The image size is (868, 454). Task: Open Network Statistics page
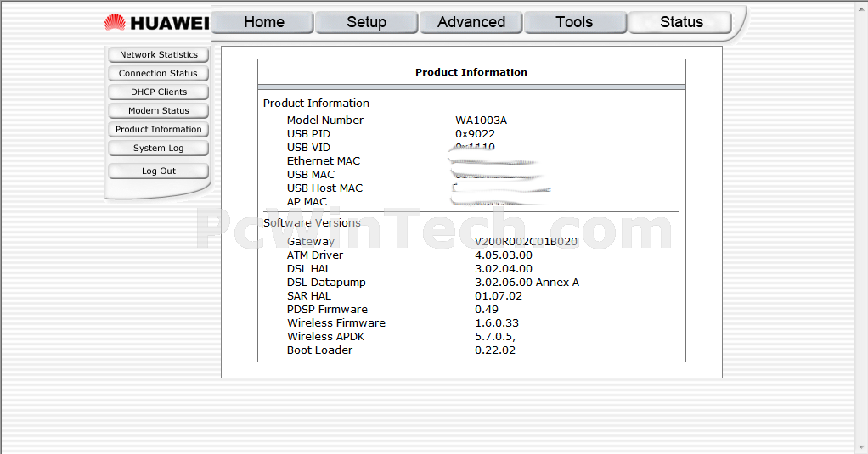(158, 55)
